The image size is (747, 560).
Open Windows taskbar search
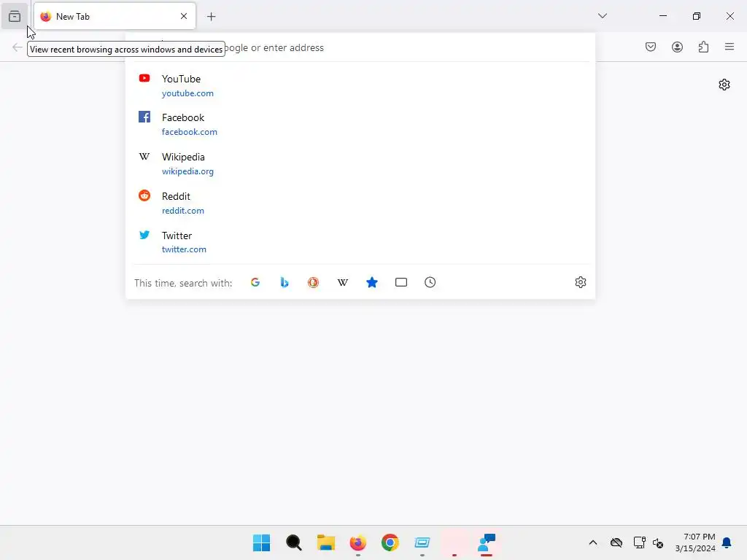294,542
